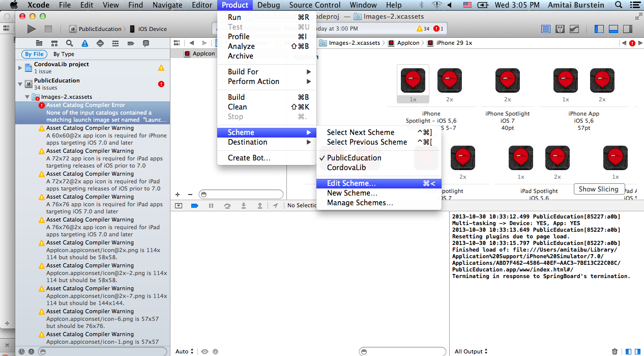The height and width of the screenshot is (356, 644).
Task: Open the Log navigator speech-bubble icon
Action: 145,44
